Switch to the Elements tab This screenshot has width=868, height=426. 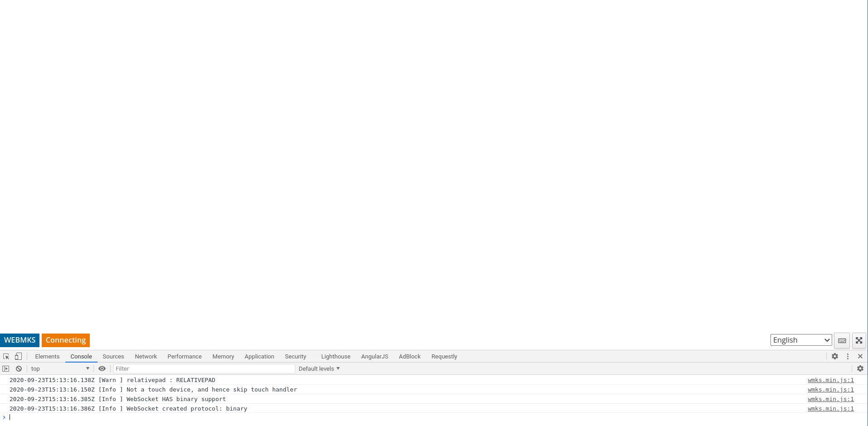pyautogui.click(x=47, y=357)
